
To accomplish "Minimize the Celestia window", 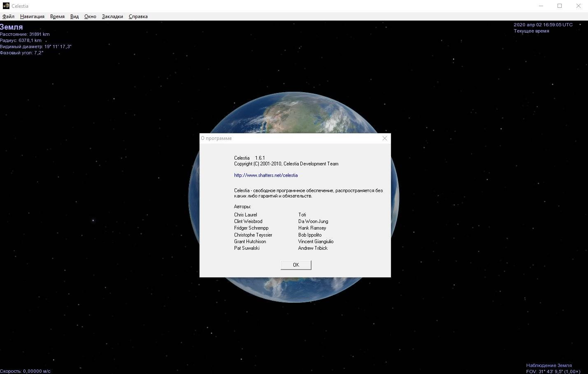I will point(541,6).
